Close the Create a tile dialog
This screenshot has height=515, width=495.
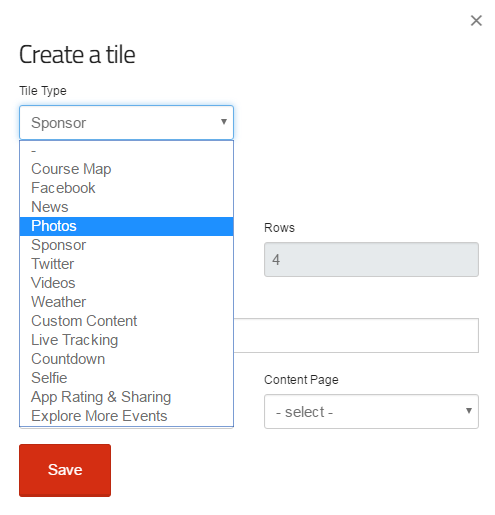point(476,20)
